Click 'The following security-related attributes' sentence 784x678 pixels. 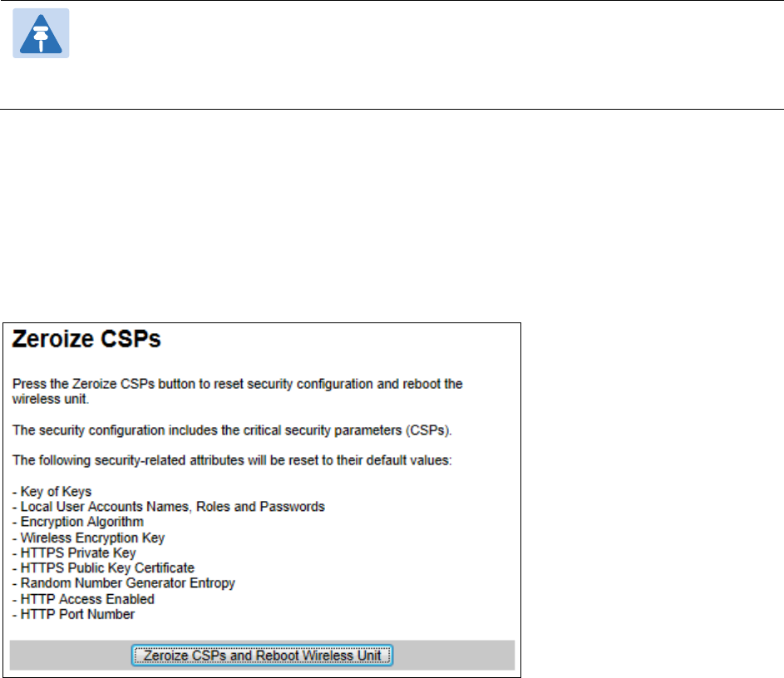point(232,460)
